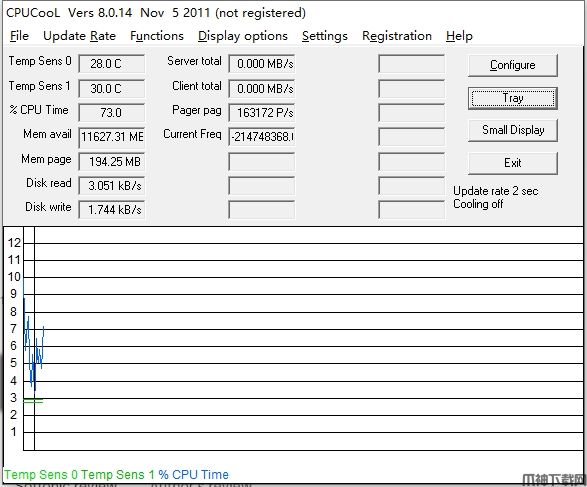Click the graph axis label 1
This screenshot has height=487, width=587.
click(14, 432)
